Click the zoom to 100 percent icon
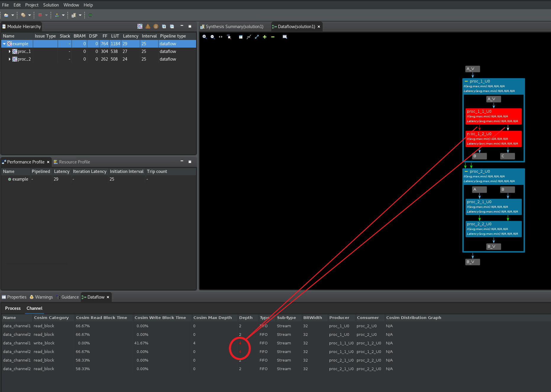Viewport: 551px width, 392px height. point(229,37)
